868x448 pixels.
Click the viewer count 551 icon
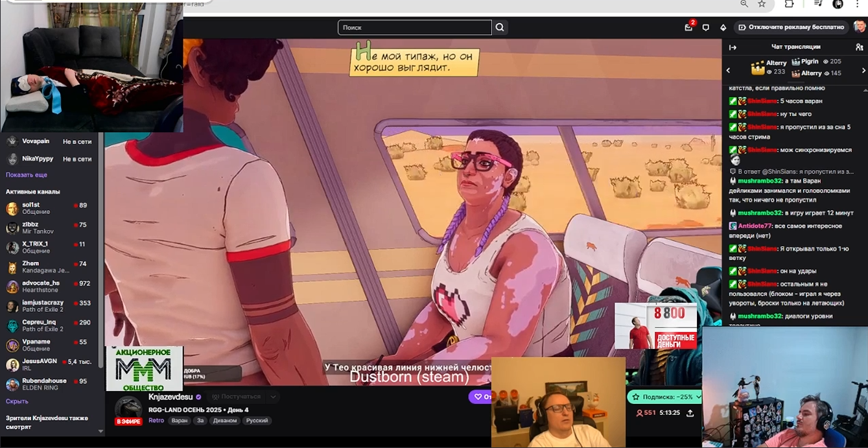640,413
